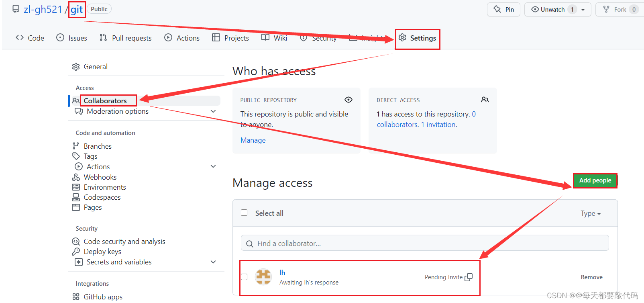Click the people icon in Direct Access card
The width and height of the screenshot is (644, 303).
point(485,100)
